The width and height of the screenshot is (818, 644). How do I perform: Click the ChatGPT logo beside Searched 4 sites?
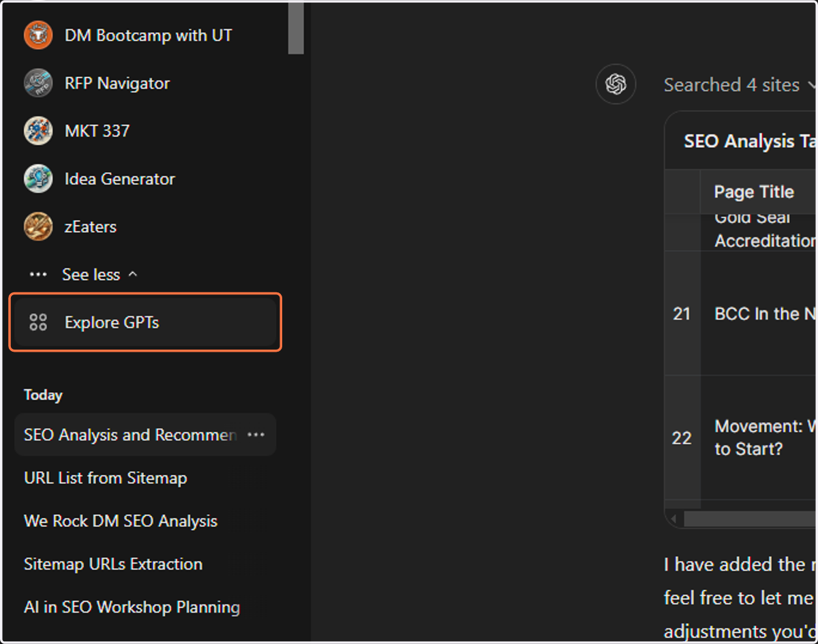616,85
